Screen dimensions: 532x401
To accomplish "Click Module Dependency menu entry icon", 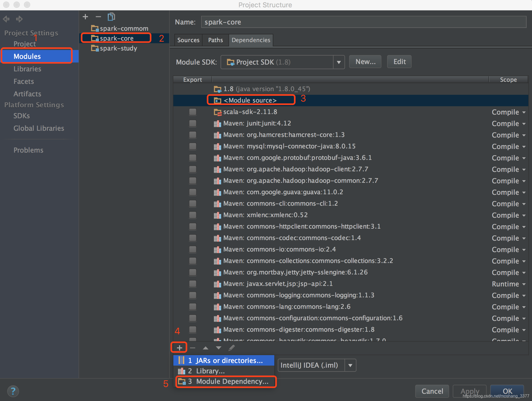I will (182, 381).
